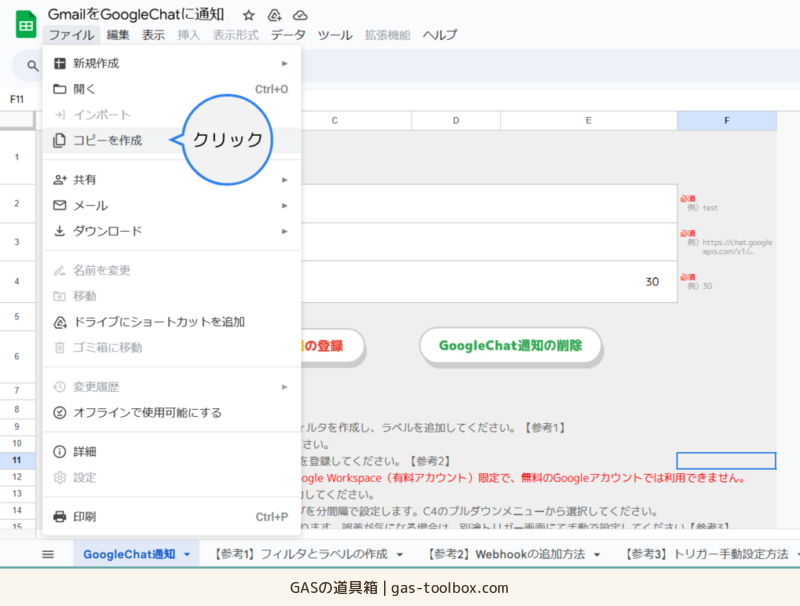Viewport: 800px width, 606px height.
Task: Click the info icon beside 詳細
Action: 60,451
